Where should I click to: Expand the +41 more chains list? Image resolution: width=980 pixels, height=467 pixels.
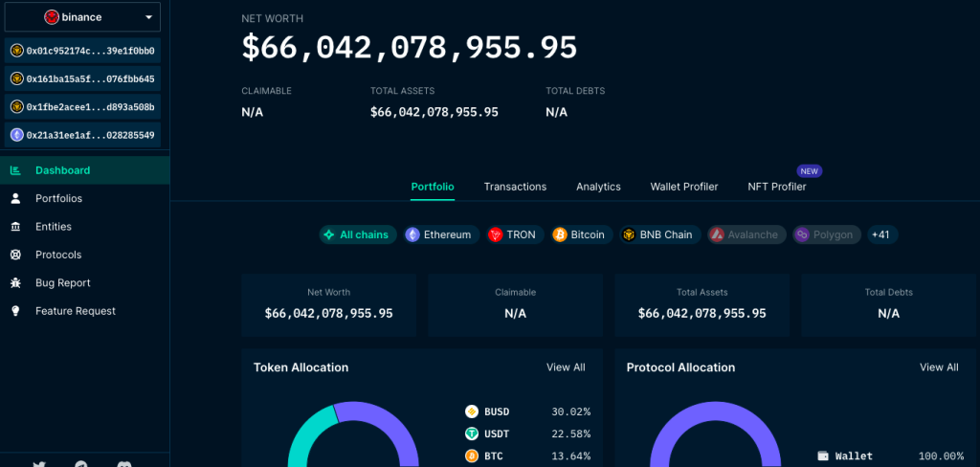coord(881,234)
